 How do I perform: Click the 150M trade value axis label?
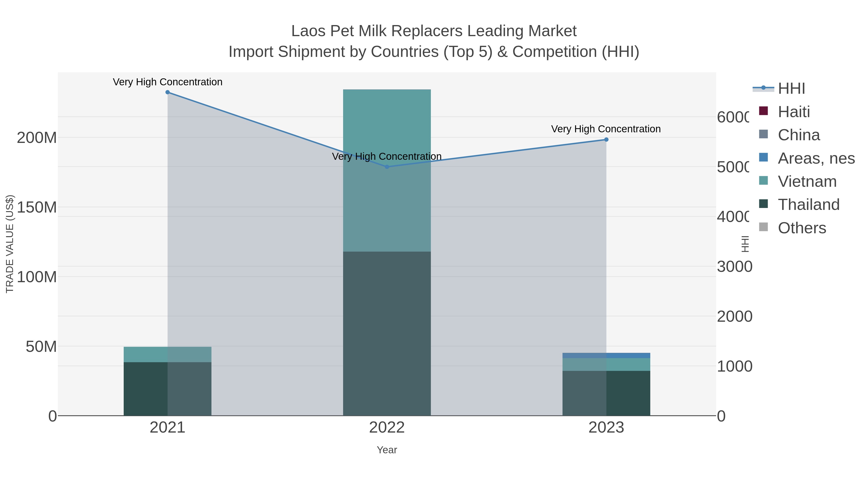(37, 207)
